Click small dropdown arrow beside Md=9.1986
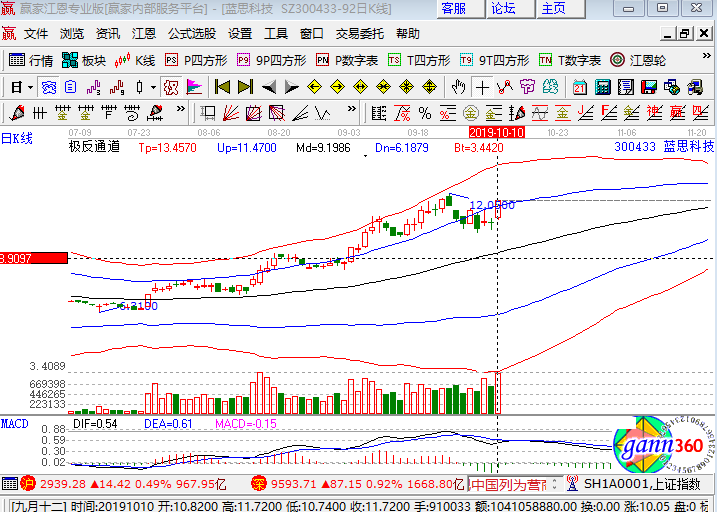 pyautogui.click(x=365, y=156)
